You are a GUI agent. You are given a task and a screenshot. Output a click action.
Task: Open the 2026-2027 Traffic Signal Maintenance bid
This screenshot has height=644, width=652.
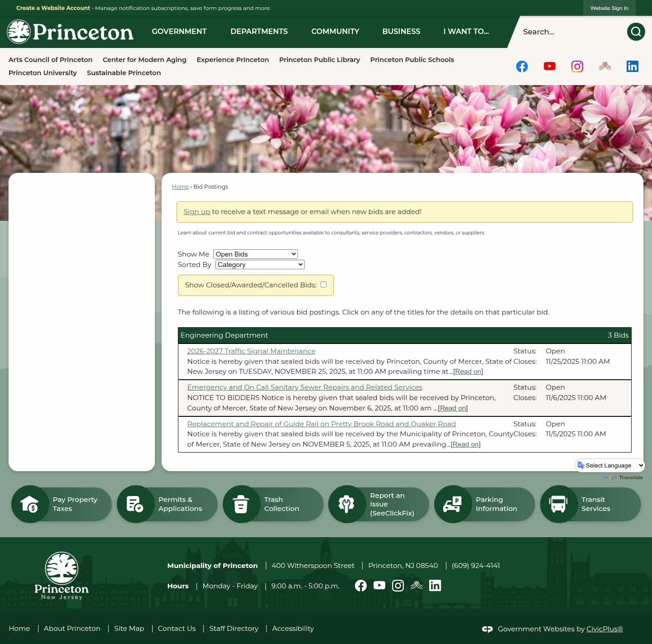click(x=251, y=351)
